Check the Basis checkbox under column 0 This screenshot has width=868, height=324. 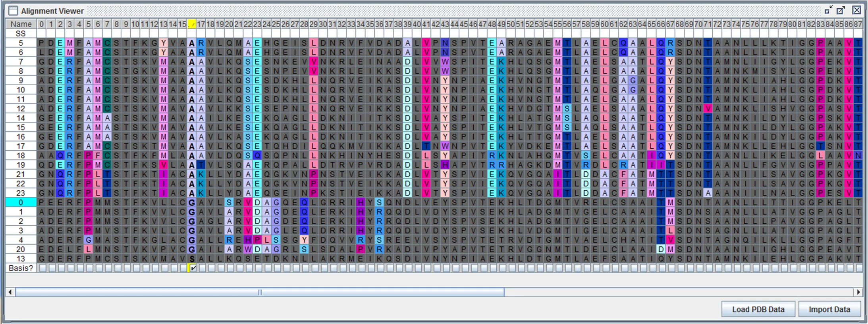tap(42, 268)
